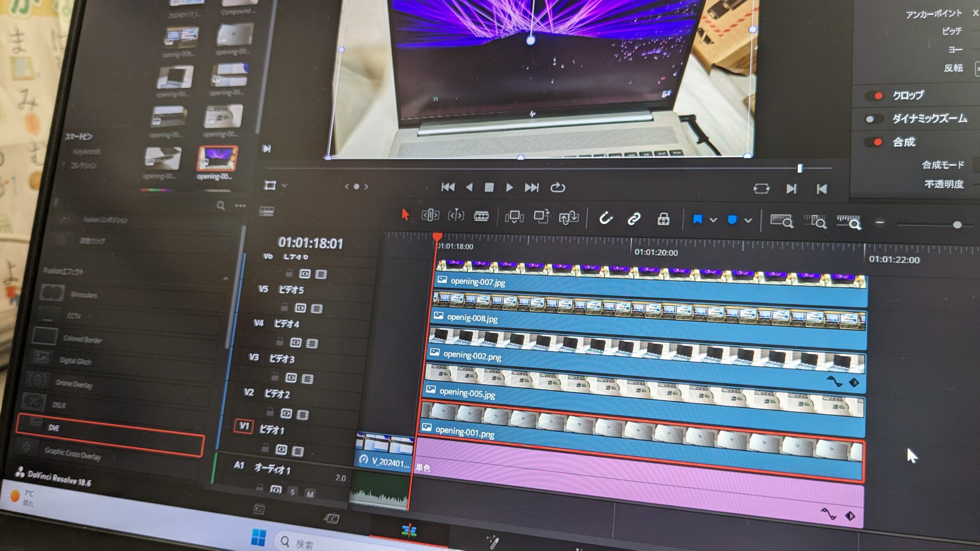
Task: Click the Loop playback icon
Action: (557, 187)
